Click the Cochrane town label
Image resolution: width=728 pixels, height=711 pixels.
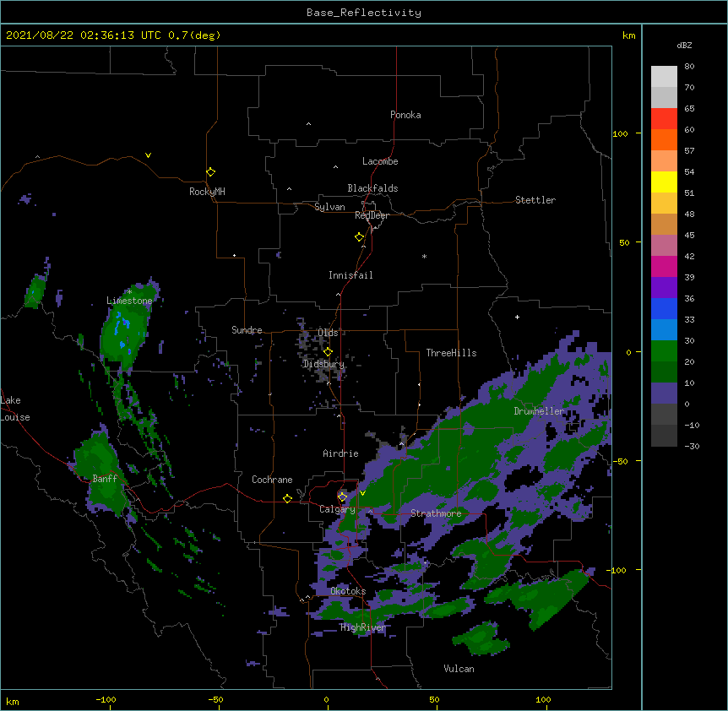tap(272, 480)
